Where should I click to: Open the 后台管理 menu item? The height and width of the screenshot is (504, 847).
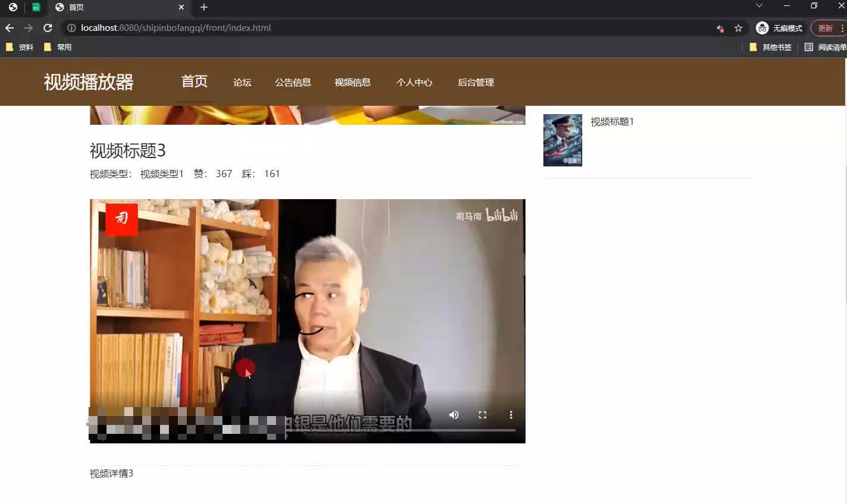pos(476,82)
